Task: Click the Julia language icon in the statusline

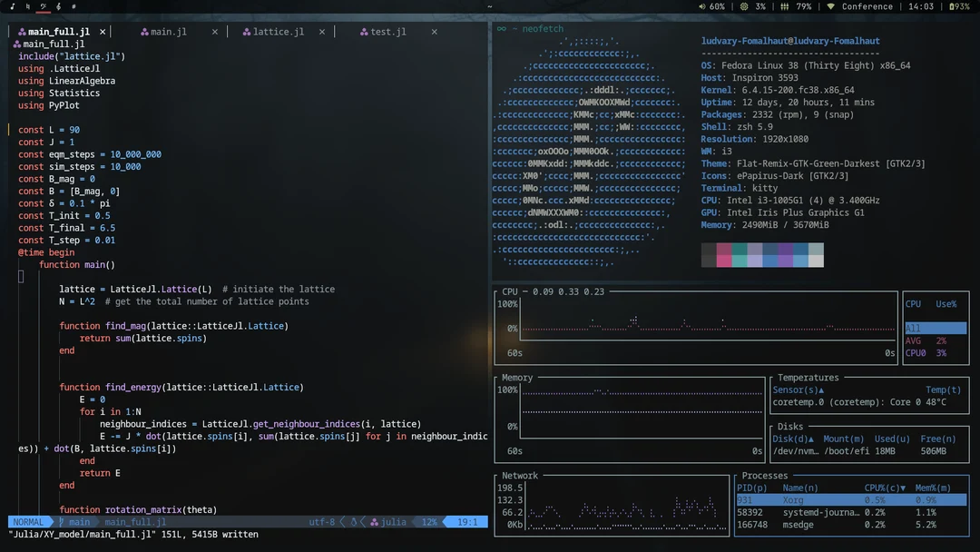Action: point(374,521)
